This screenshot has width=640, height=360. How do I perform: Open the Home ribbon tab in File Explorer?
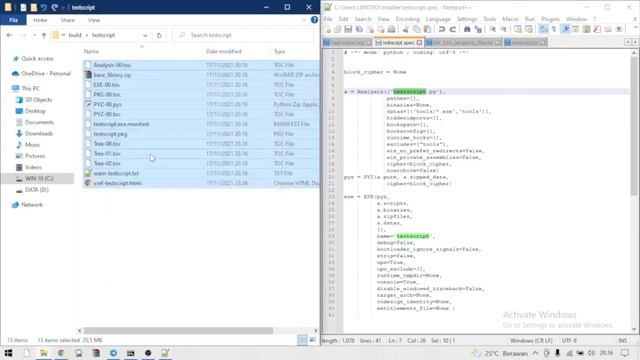40,20
